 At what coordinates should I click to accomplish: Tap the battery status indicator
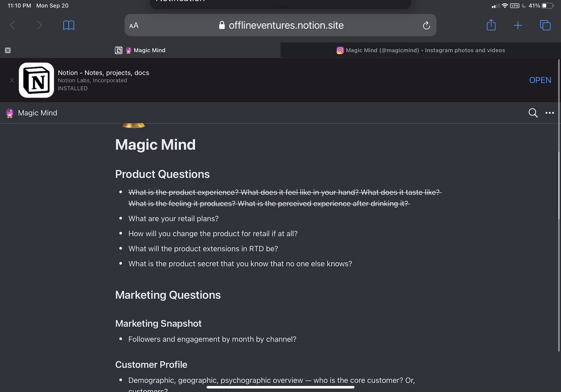point(547,6)
